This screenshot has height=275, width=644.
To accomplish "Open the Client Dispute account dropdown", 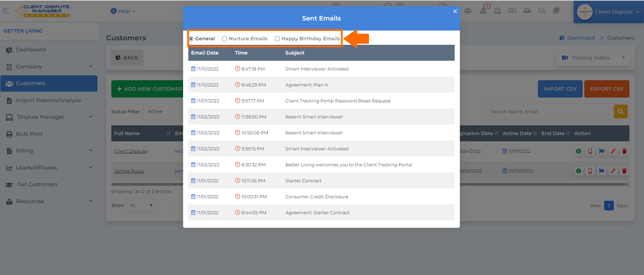I will point(609,12).
